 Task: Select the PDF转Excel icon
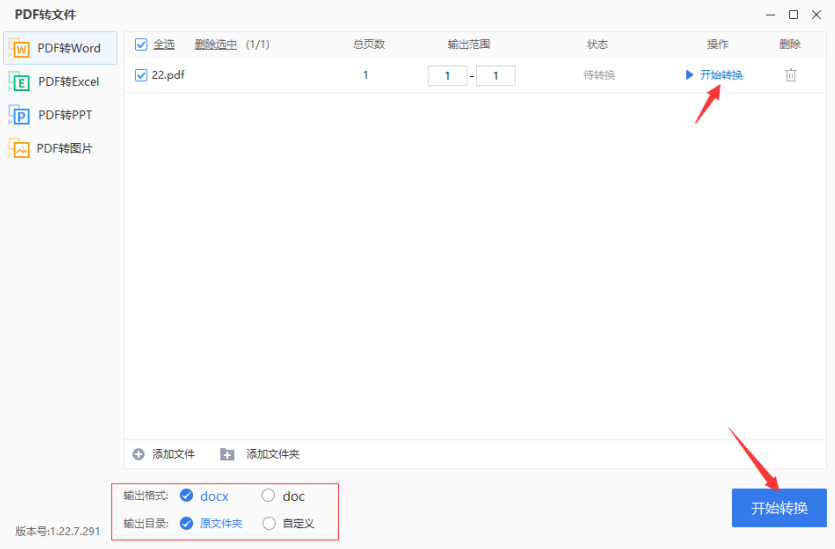(x=19, y=81)
